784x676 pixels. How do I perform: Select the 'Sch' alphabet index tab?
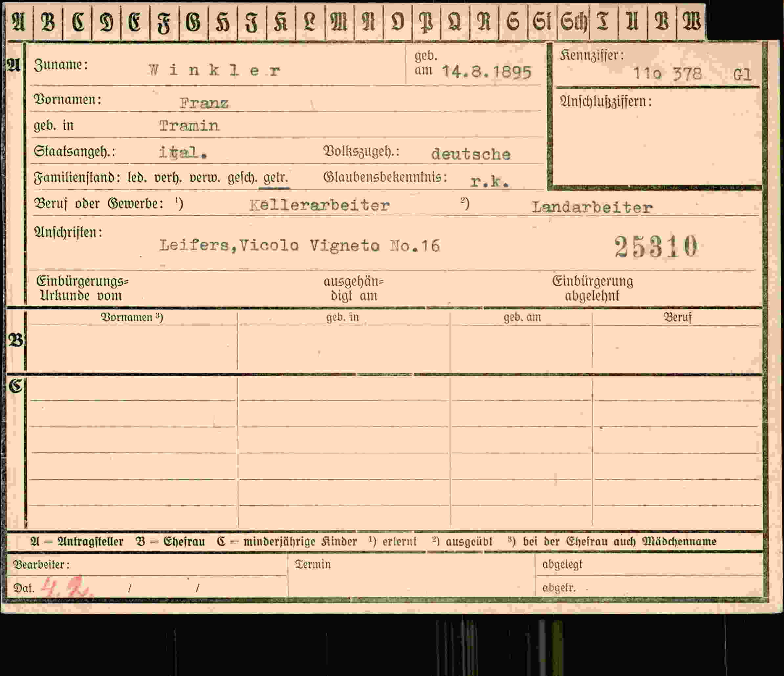574,22
